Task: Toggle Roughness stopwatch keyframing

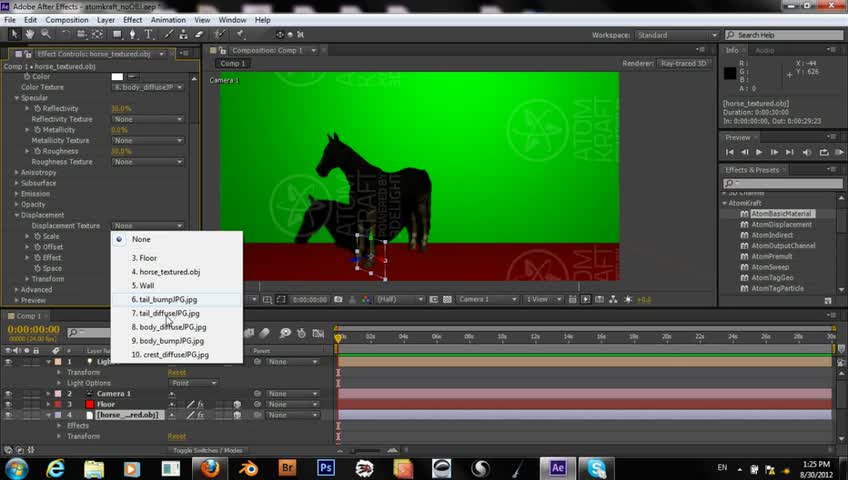Action: tap(37, 151)
